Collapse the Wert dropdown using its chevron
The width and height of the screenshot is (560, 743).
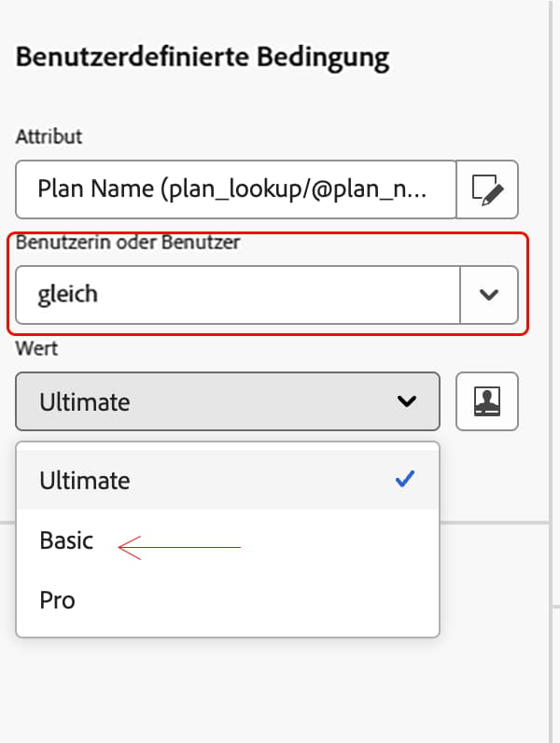[407, 401]
